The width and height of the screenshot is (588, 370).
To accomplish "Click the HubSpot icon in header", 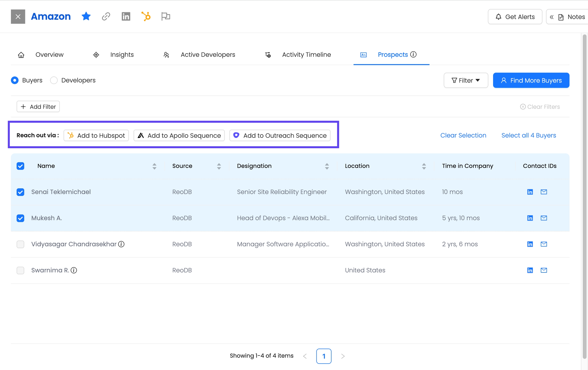I will coord(146,17).
